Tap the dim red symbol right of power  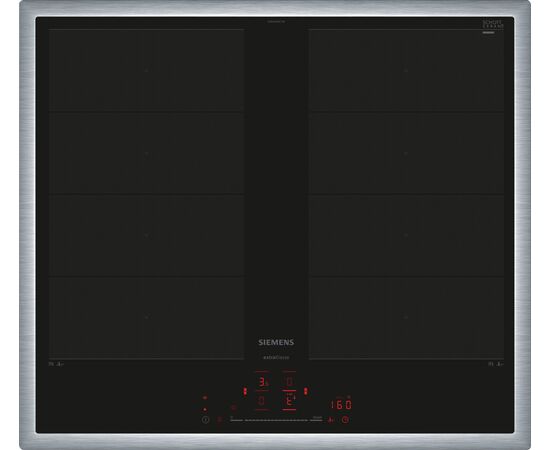tap(220, 419)
